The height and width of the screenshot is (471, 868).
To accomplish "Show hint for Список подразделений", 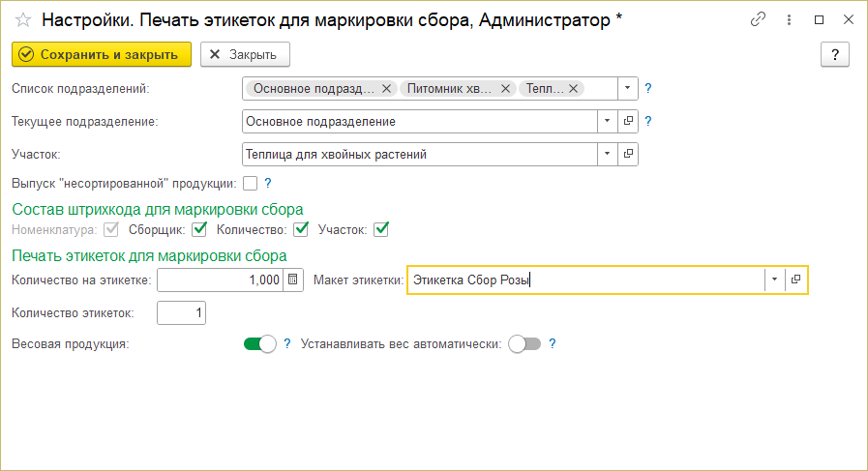I will [648, 88].
